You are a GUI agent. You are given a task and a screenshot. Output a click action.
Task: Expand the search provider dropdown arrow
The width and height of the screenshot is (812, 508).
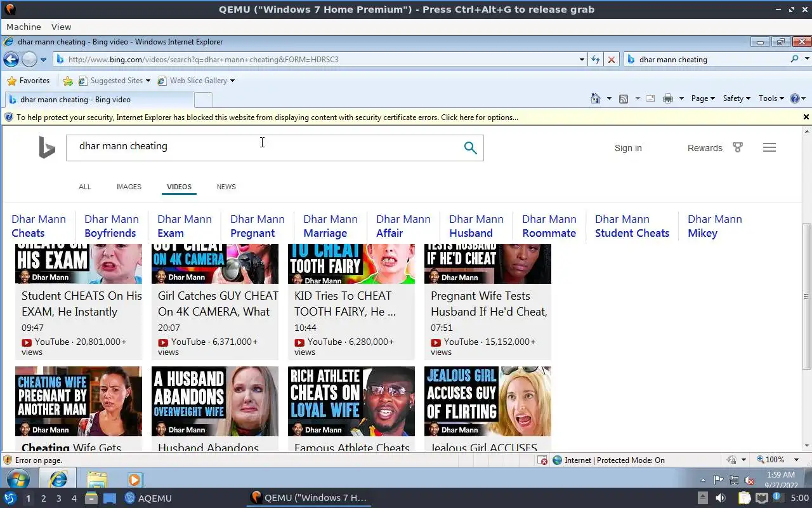pyautogui.click(x=807, y=59)
